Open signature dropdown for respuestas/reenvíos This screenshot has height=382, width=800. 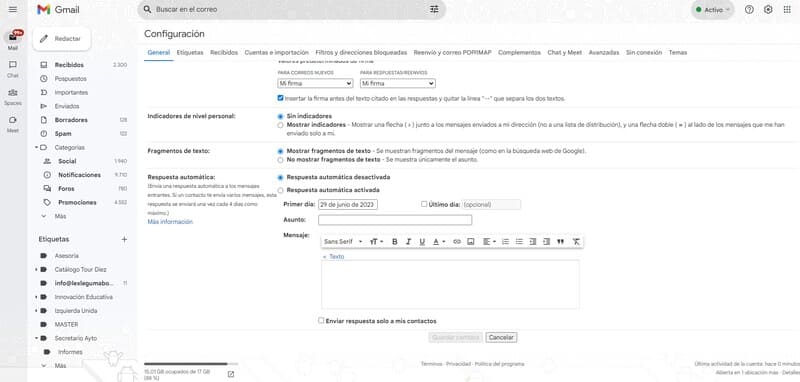tap(397, 83)
